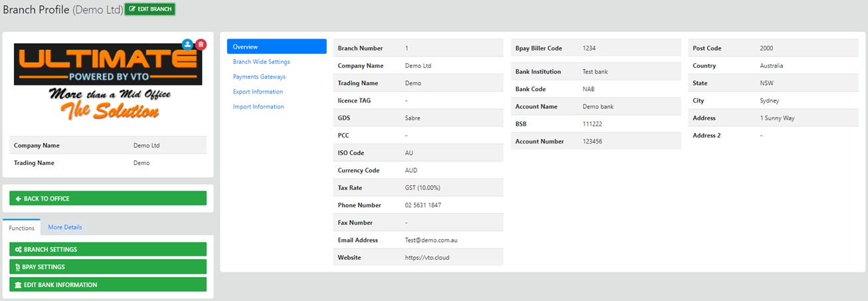Image resolution: width=868 pixels, height=301 pixels.
Task: Click the Edit Branch button
Action: click(150, 9)
